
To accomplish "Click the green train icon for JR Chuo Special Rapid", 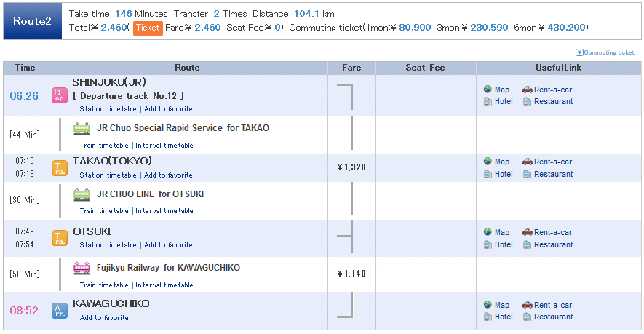I will pyautogui.click(x=82, y=129).
